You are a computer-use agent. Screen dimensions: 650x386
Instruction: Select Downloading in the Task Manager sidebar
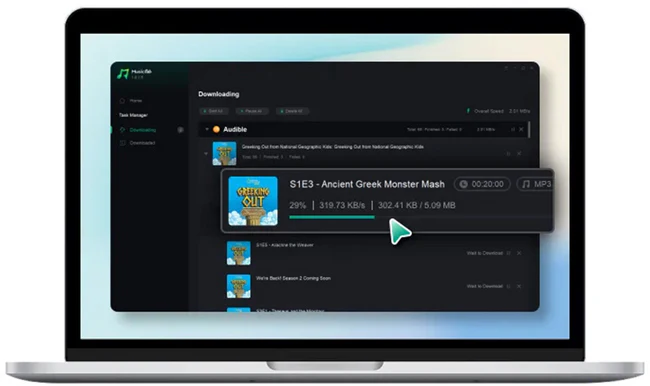click(x=138, y=130)
